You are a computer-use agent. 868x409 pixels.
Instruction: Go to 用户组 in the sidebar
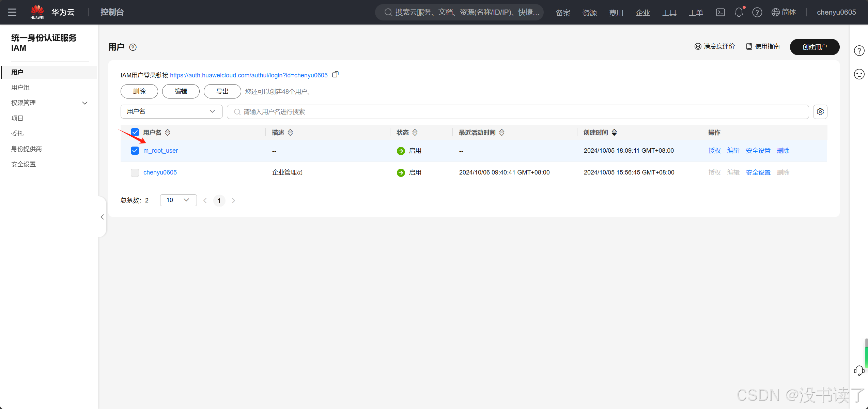(20, 88)
